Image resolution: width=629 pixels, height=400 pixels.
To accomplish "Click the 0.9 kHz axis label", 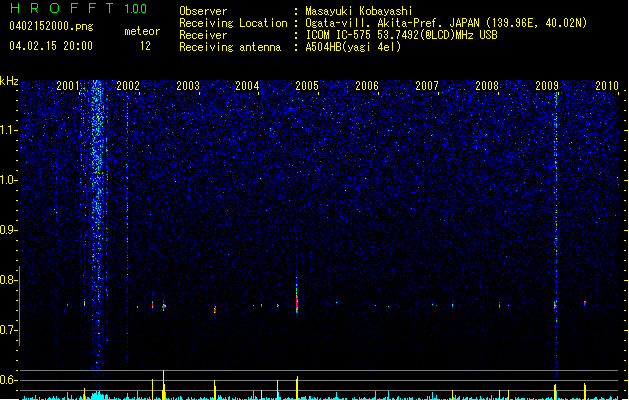I will click(x=9, y=230).
